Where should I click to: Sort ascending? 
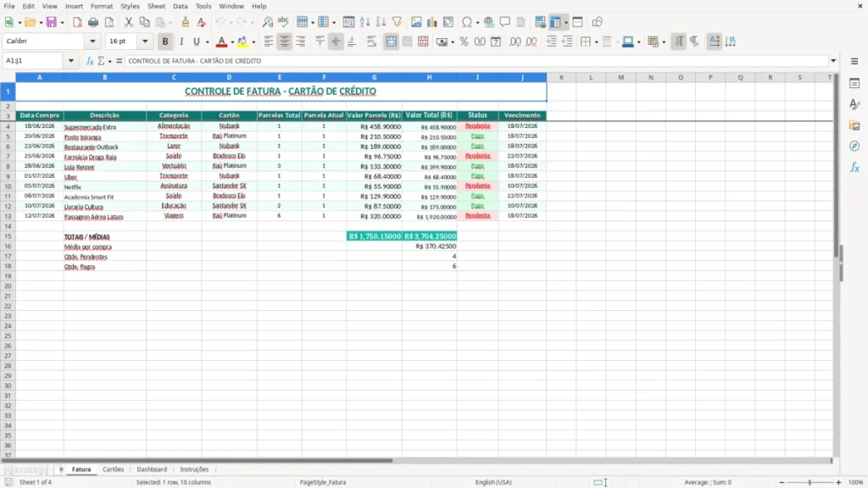click(x=364, y=22)
